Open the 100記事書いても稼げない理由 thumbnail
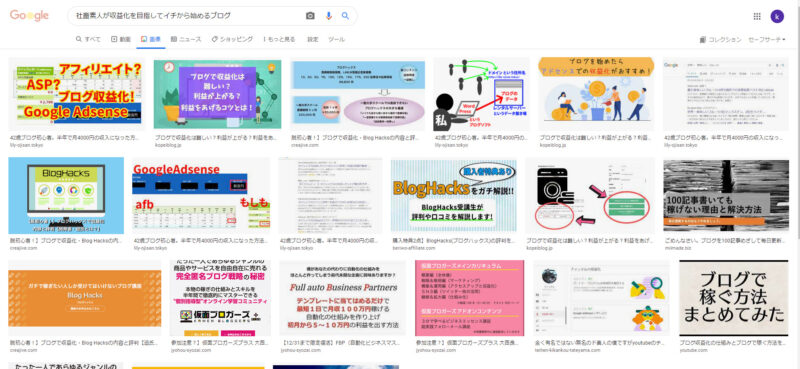 pos(726,194)
